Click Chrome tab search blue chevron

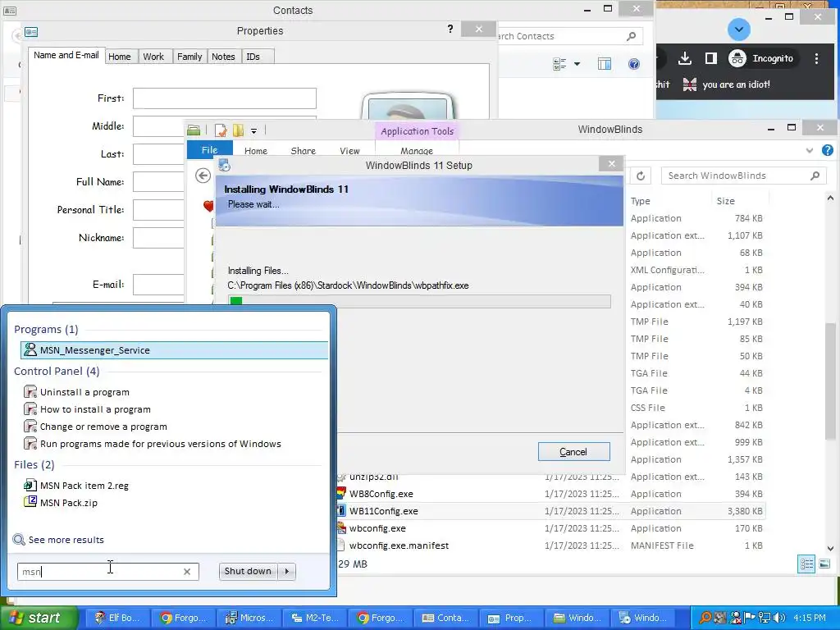(739, 30)
